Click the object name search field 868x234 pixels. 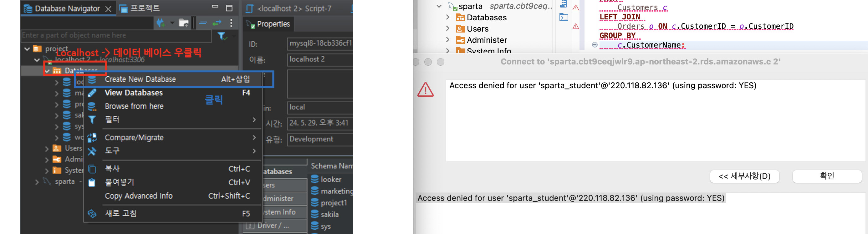coord(117,35)
